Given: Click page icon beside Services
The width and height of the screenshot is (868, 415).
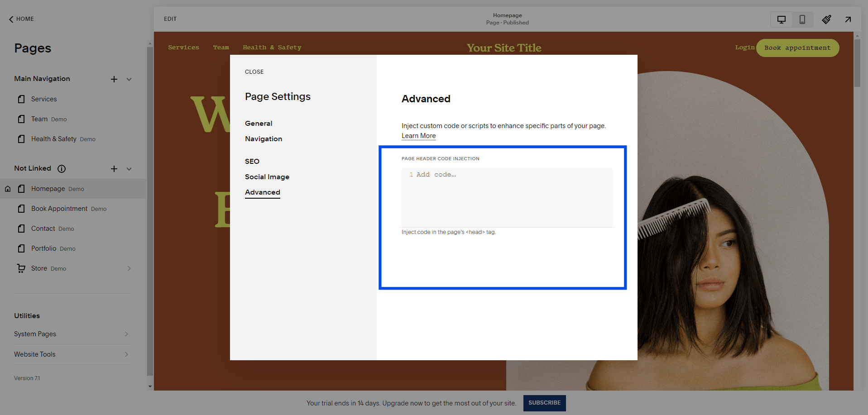Looking at the screenshot, I should click(x=21, y=99).
